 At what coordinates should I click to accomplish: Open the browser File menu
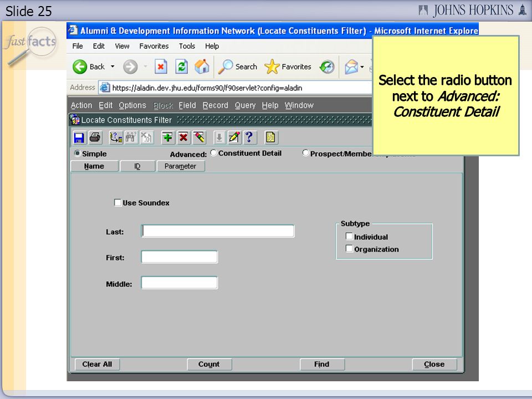(78, 46)
